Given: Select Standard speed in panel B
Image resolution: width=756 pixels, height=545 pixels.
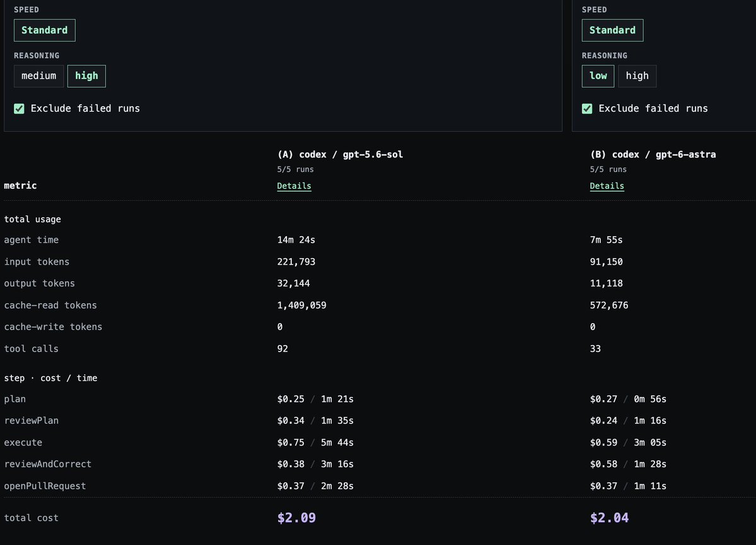Looking at the screenshot, I should click(612, 30).
